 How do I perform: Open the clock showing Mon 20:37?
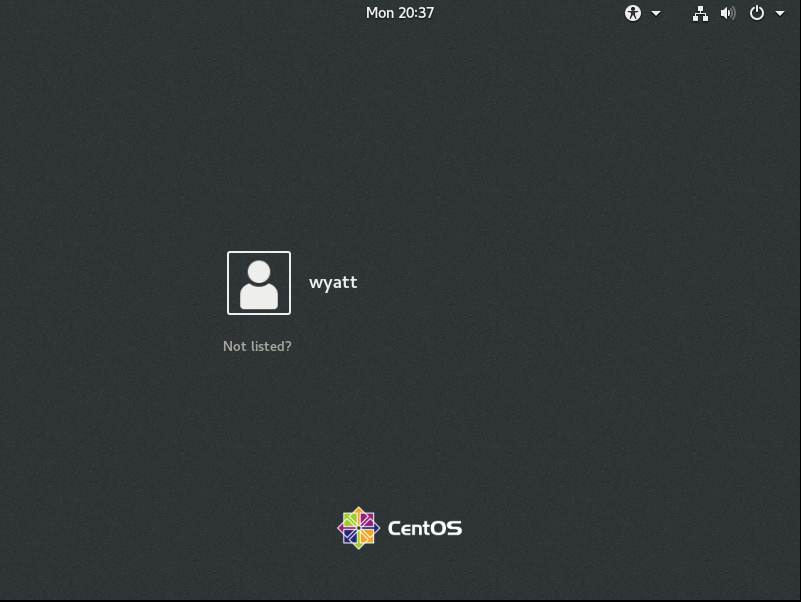(400, 13)
